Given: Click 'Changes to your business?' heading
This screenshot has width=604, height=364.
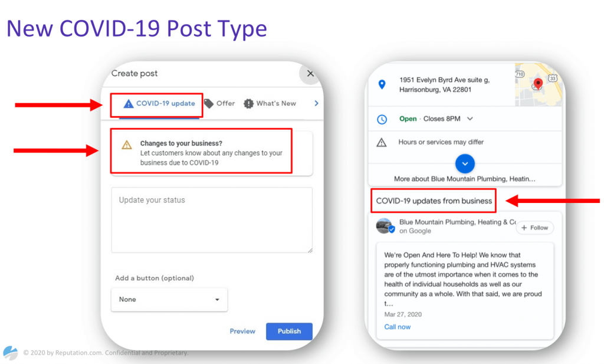Looking at the screenshot, I should point(181,143).
